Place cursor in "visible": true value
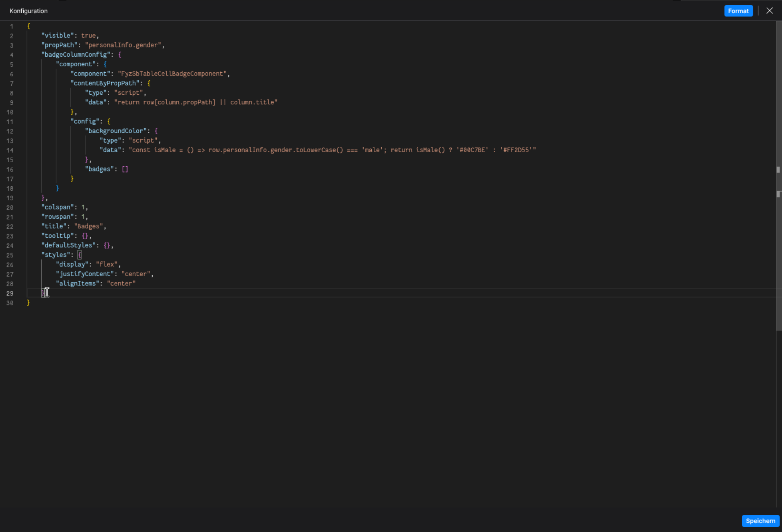The height and width of the screenshot is (532, 782). pyautogui.click(x=88, y=36)
